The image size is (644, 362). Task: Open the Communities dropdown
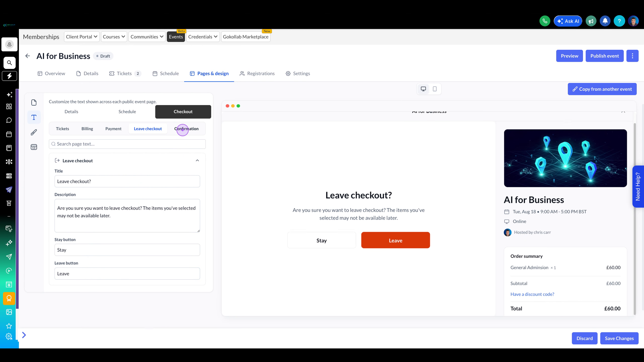[147, 37]
